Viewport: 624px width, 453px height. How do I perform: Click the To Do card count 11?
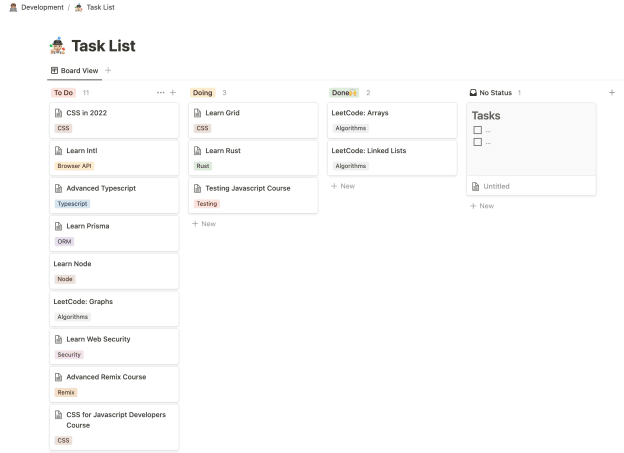86,92
